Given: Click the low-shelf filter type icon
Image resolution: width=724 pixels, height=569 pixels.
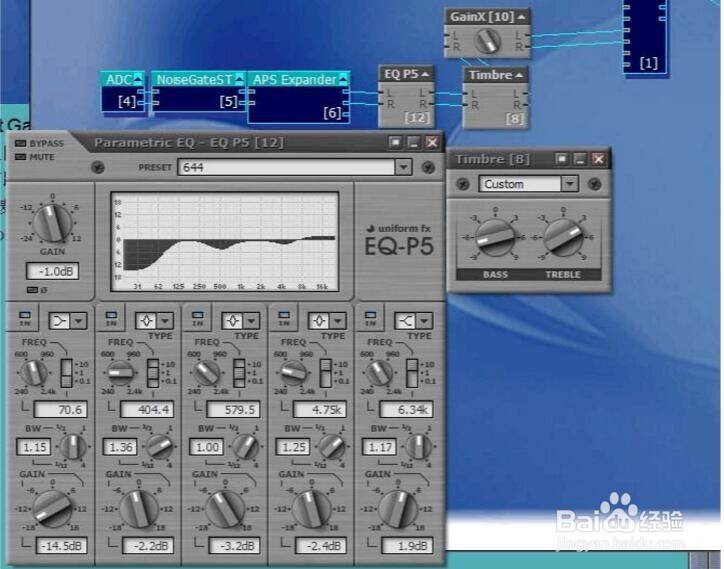Looking at the screenshot, I should click(x=60, y=321).
